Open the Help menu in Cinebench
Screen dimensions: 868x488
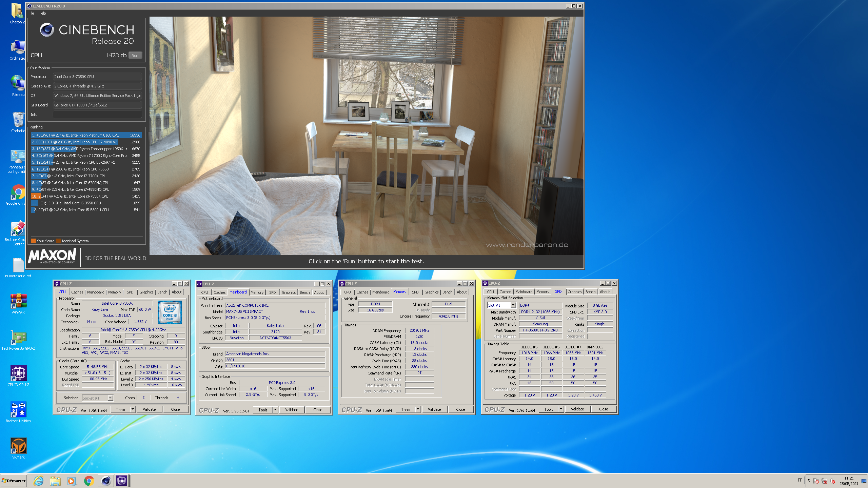(42, 13)
